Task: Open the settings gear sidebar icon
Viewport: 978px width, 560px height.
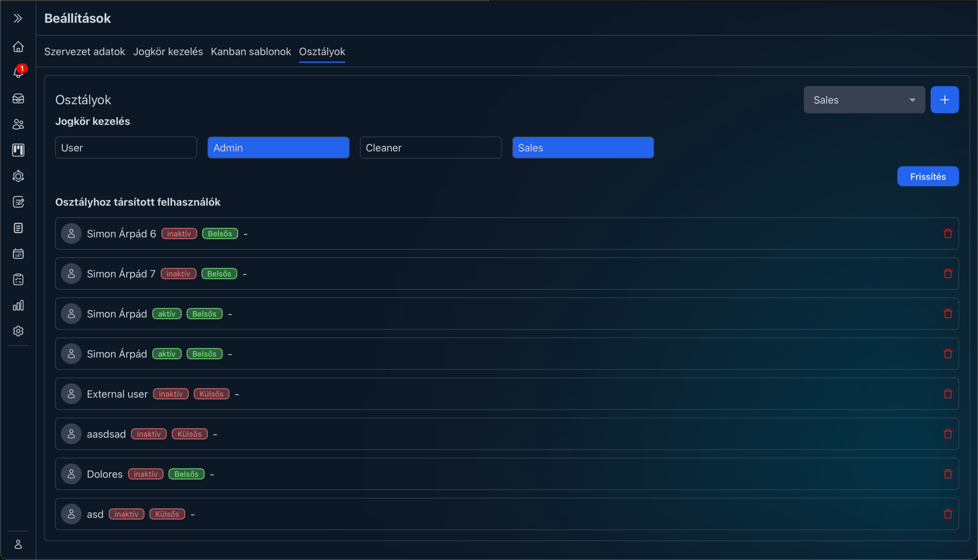Action: (x=18, y=331)
